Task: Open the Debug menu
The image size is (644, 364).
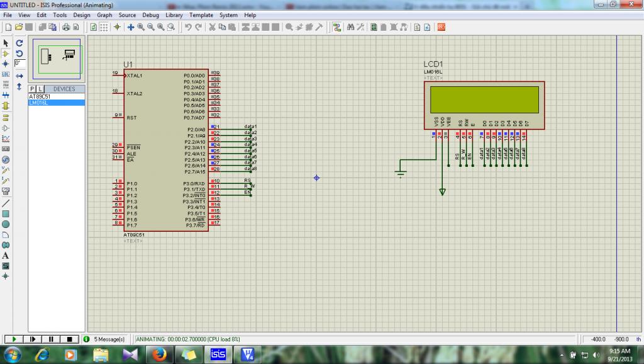Action: click(x=150, y=14)
